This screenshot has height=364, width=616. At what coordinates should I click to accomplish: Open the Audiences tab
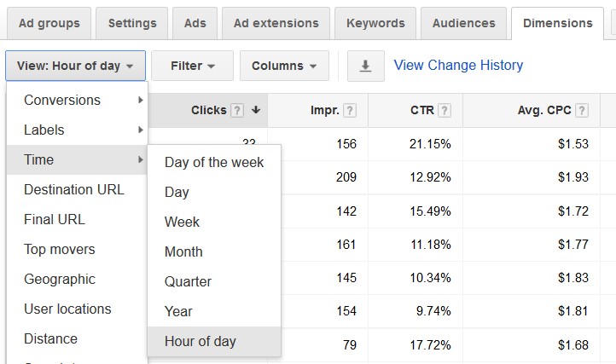click(463, 23)
